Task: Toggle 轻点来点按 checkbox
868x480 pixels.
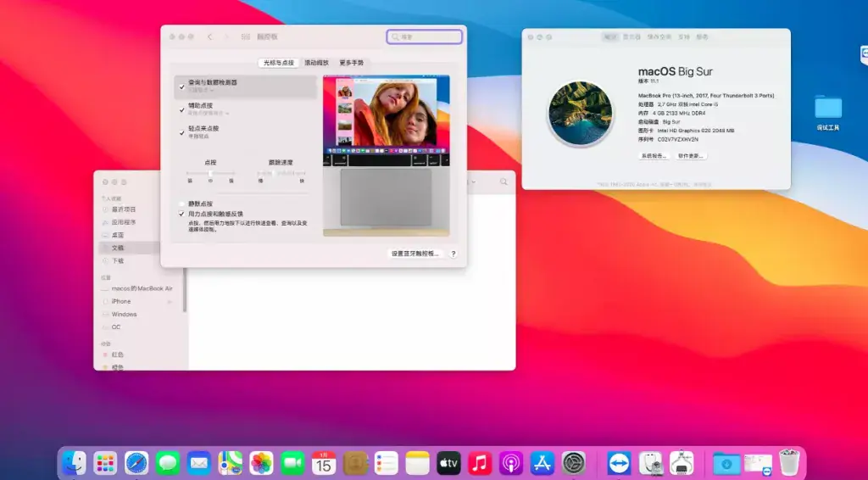Action: (181, 132)
